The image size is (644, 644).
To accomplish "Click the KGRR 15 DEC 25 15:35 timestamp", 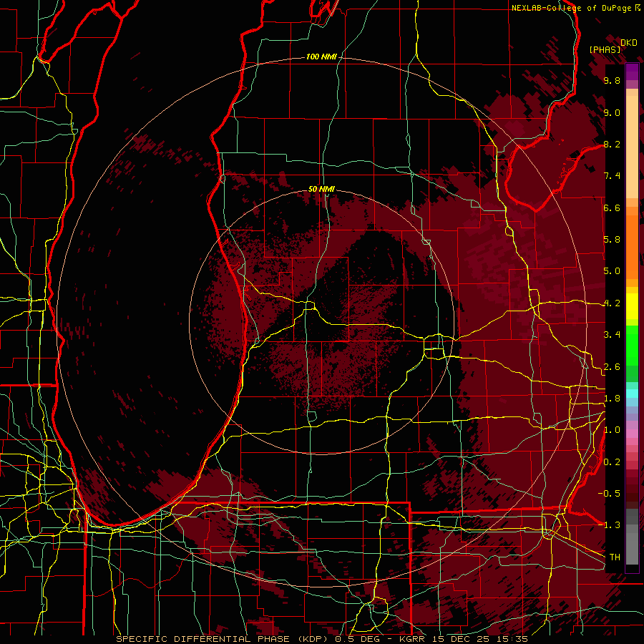I will pyautogui.click(x=464, y=639).
